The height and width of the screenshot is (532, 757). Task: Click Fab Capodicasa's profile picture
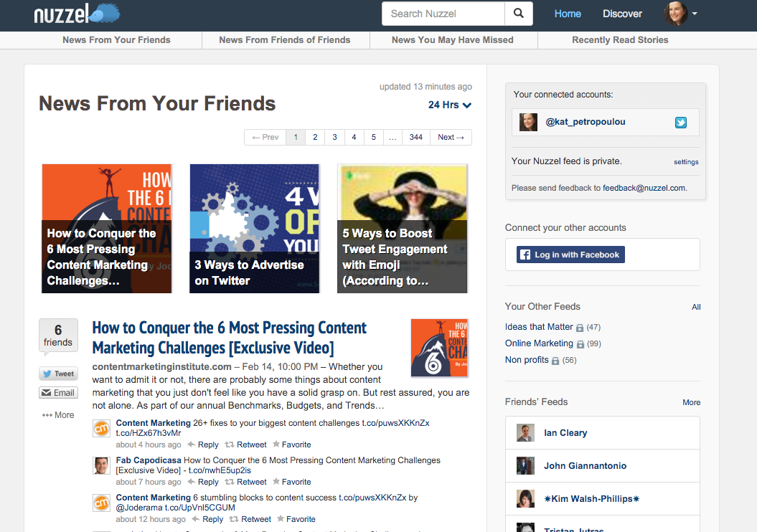(101, 465)
